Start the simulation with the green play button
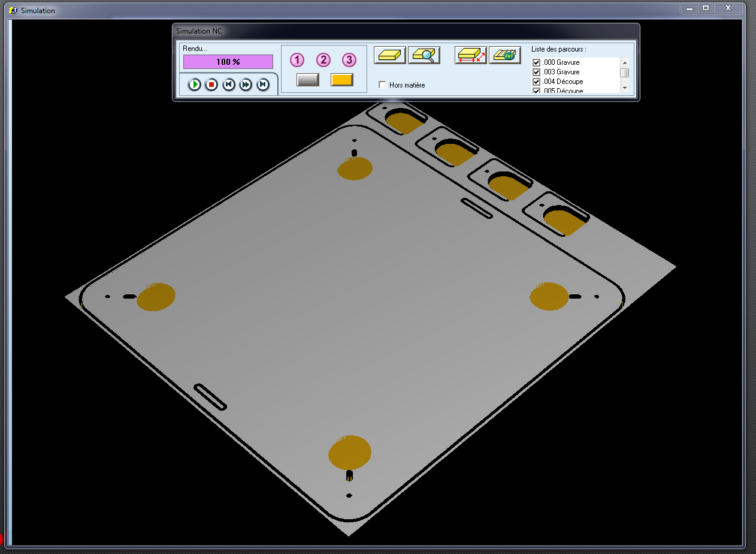This screenshot has height=554, width=756. click(195, 85)
